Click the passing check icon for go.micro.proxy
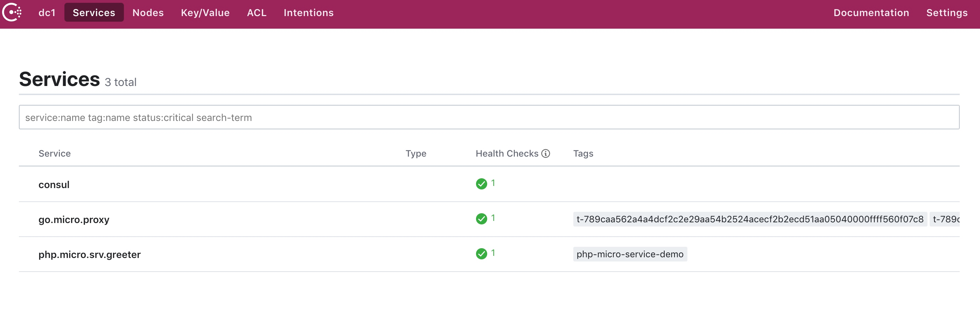Screen dimensions: 980x316 481,219
